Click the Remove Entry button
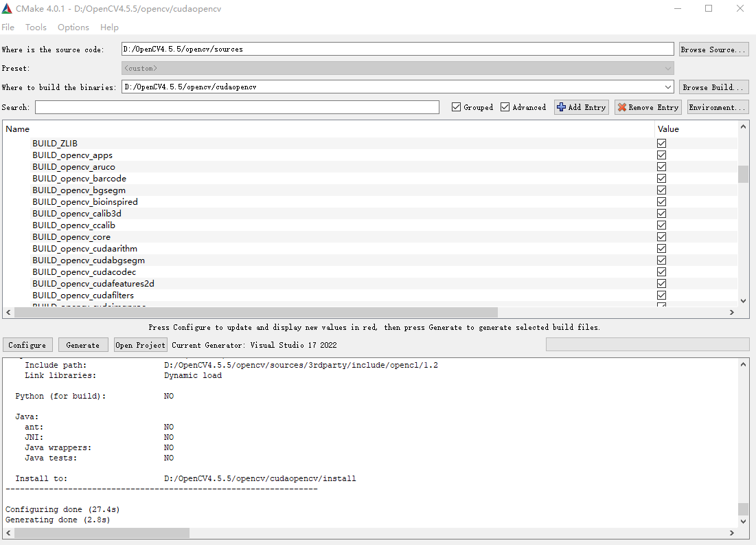 coord(648,107)
